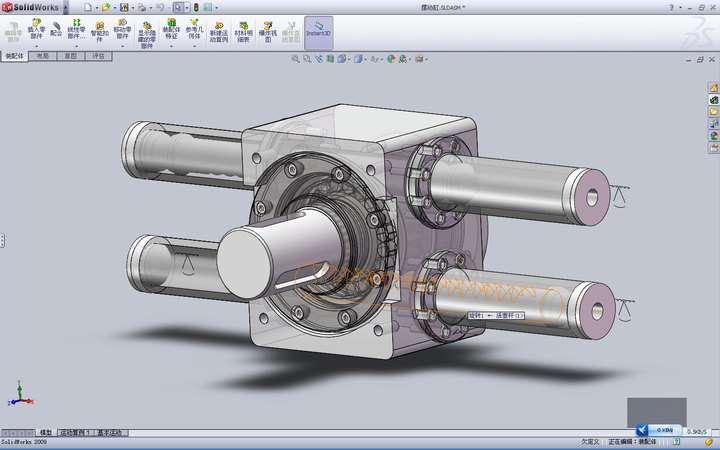
Task: Click 新建运动算例 (New Motion Study) tool
Action: pyautogui.click(x=219, y=32)
